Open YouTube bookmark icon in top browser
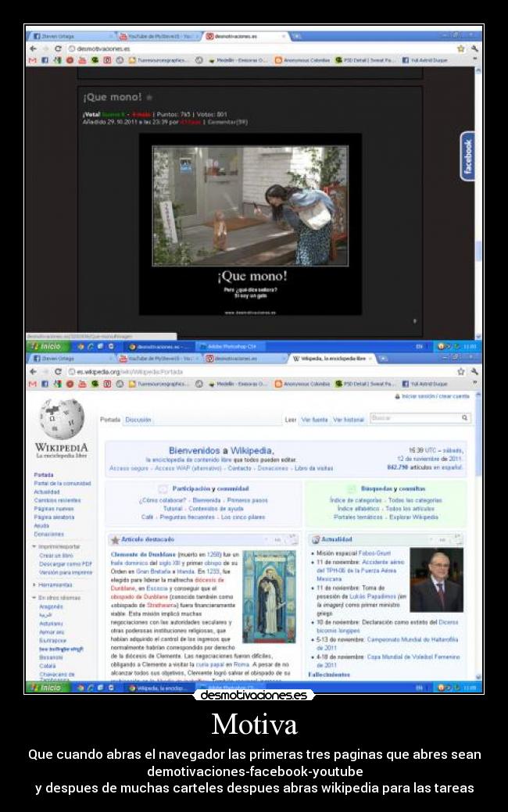Image resolution: width=508 pixels, height=812 pixels. 82,61
